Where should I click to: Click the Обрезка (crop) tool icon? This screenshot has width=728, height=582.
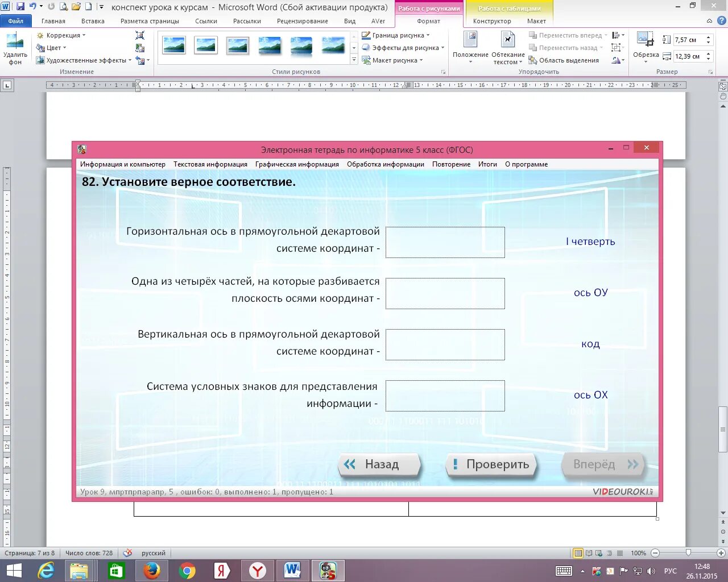(646, 40)
